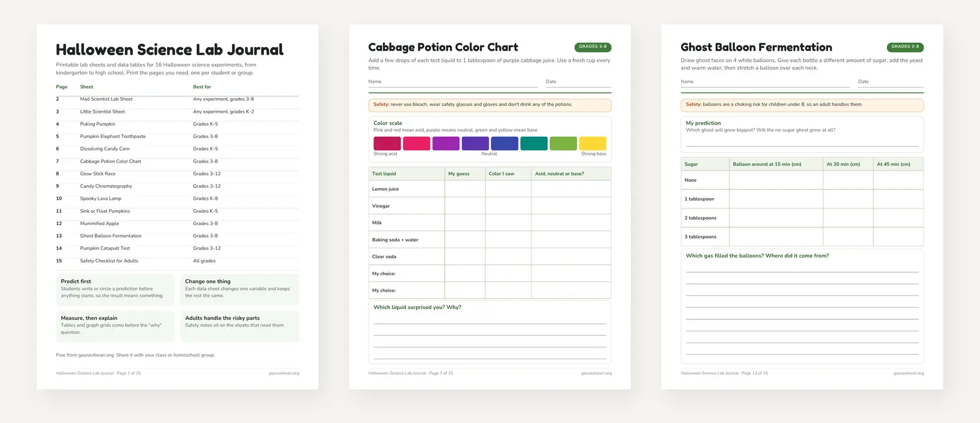Click the Mad Scientist Lab Sheet row

pos(177,99)
